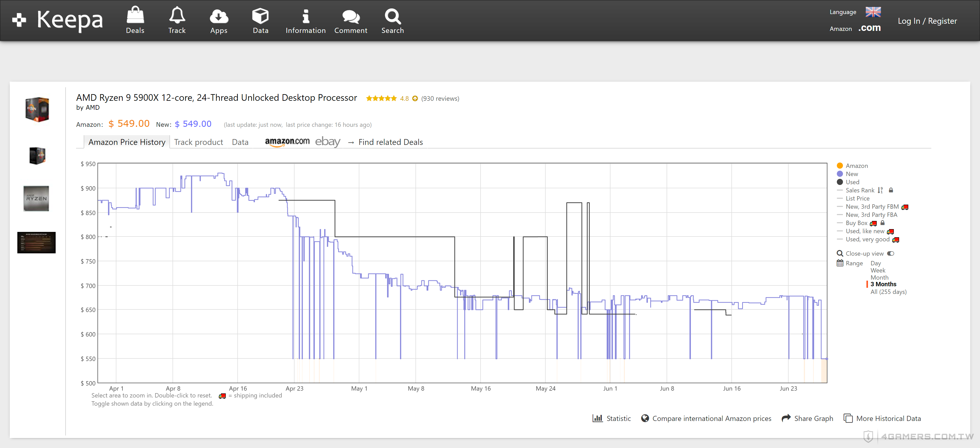This screenshot has width=980, height=448.
Task: Set range to Week
Action: (878, 270)
